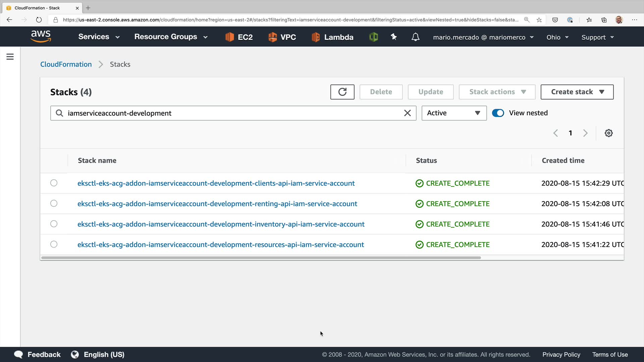Open the notifications bell
This screenshot has height=362, width=644.
pos(415,37)
